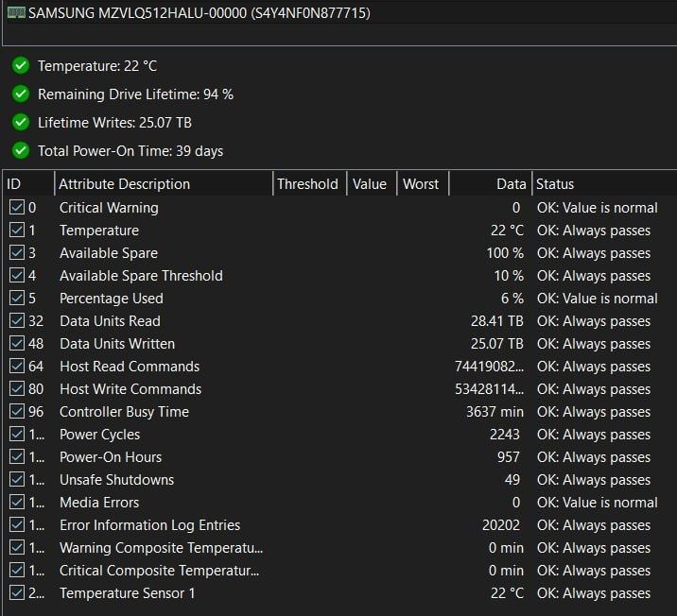Toggle the Data Units Written checkbox
The width and height of the screenshot is (677, 616).
tap(17, 343)
